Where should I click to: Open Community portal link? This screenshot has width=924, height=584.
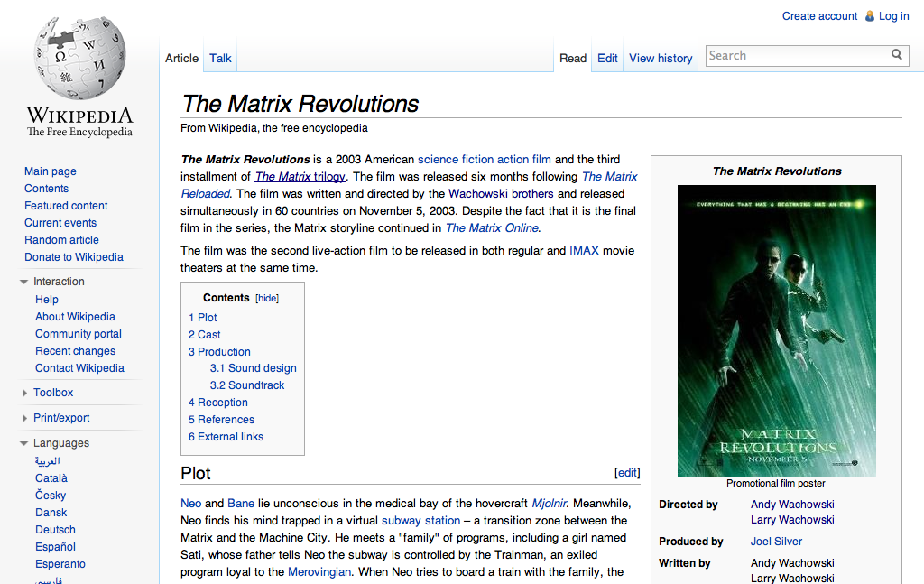79,334
